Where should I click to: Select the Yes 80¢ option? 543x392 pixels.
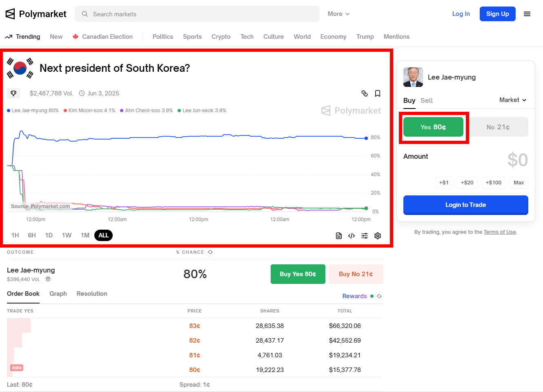tap(433, 127)
